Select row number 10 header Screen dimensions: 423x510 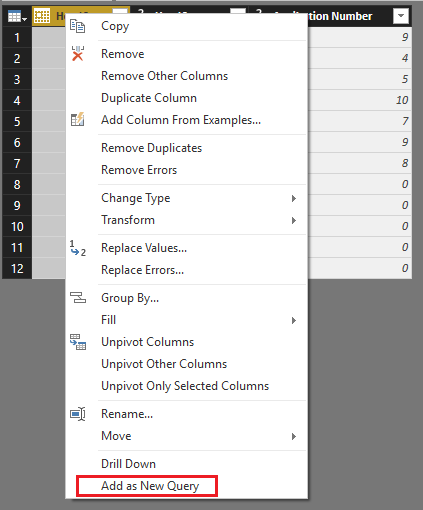tap(17, 226)
